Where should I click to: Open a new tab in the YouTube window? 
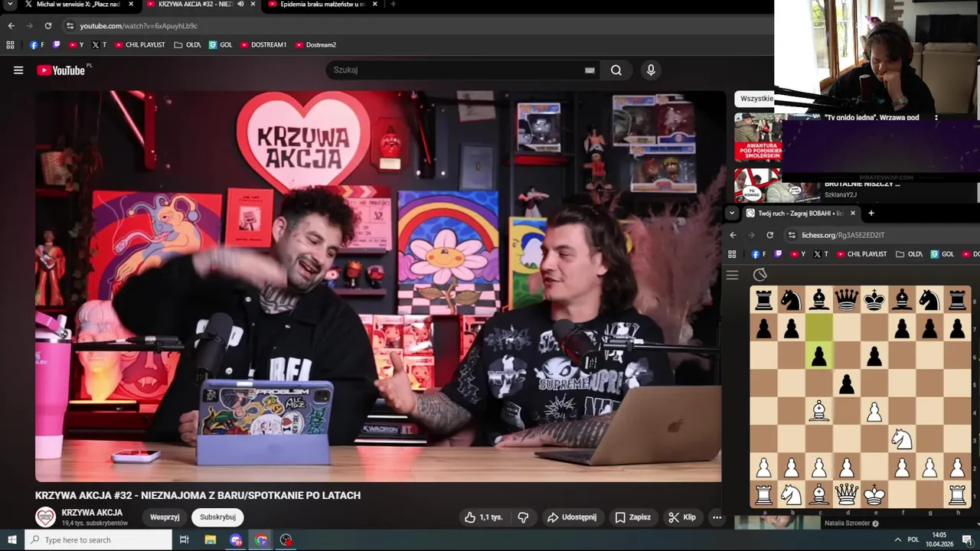[393, 4]
